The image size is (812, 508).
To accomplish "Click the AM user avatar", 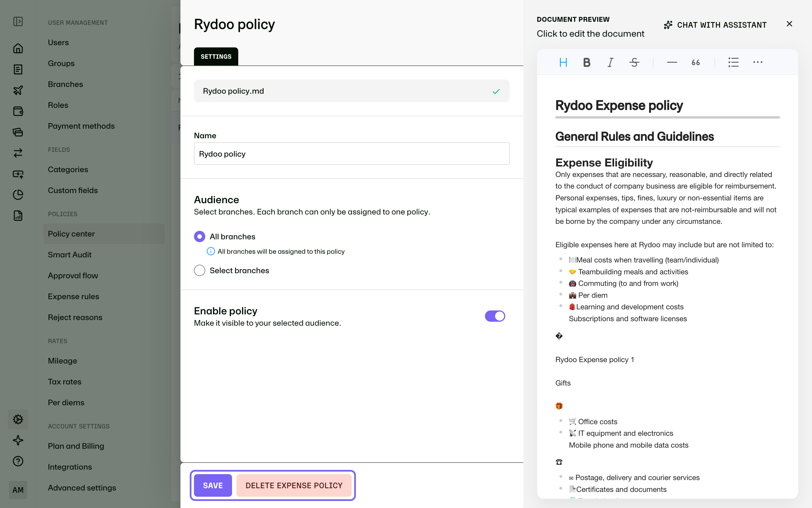I will coord(18,490).
